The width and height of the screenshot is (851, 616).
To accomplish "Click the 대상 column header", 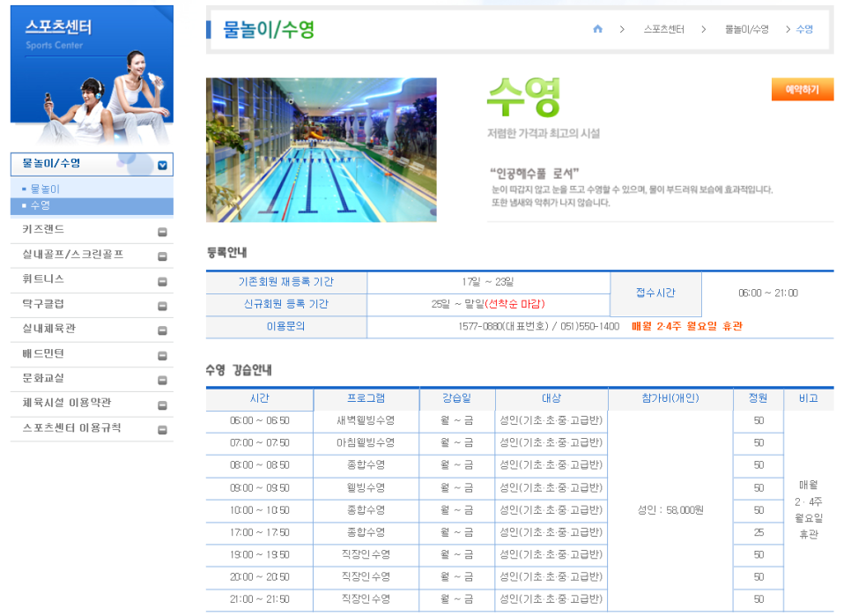I will click(551, 398).
